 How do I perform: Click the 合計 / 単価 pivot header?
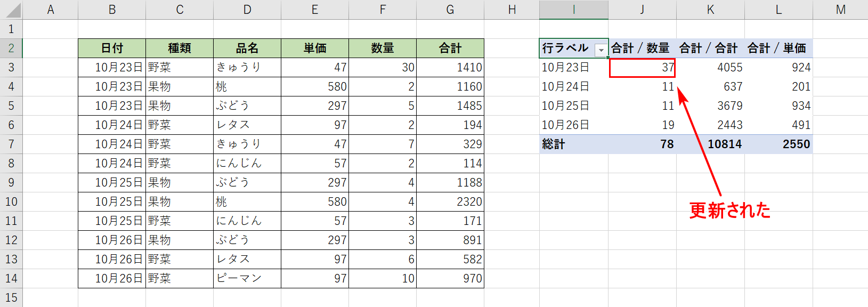pyautogui.click(x=778, y=48)
